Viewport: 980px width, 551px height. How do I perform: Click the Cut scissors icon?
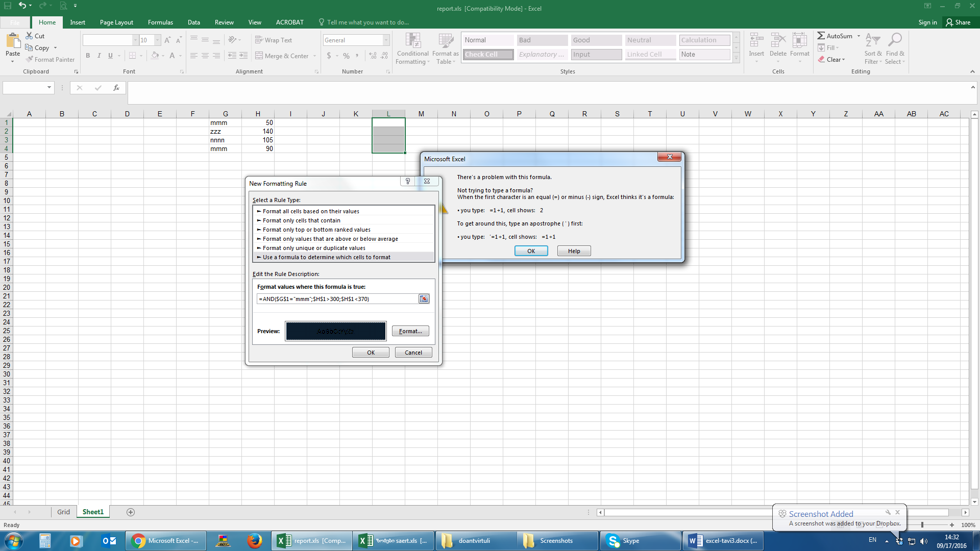(29, 36)
